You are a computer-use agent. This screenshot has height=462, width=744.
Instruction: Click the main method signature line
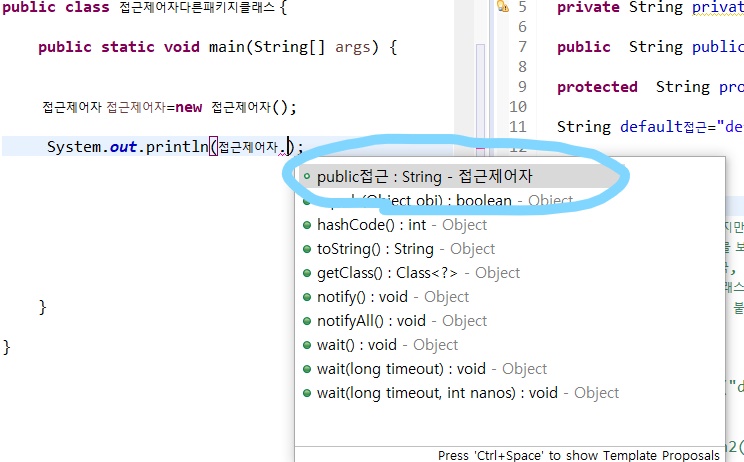(x=218, y=47)
